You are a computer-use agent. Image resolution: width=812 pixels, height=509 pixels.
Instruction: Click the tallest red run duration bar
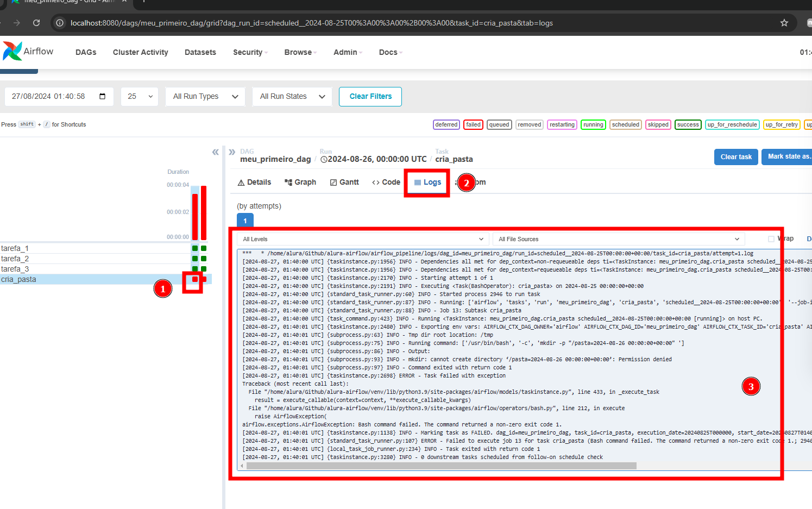point(204,212)
